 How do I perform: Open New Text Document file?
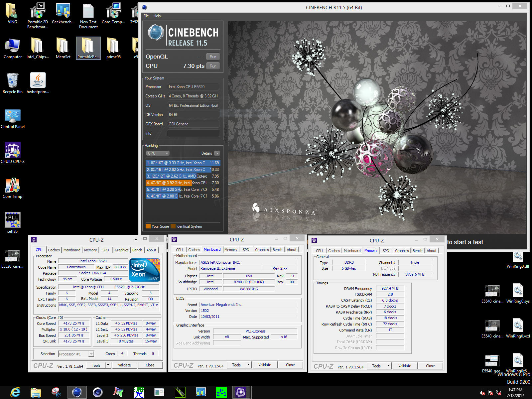[88, 16]
